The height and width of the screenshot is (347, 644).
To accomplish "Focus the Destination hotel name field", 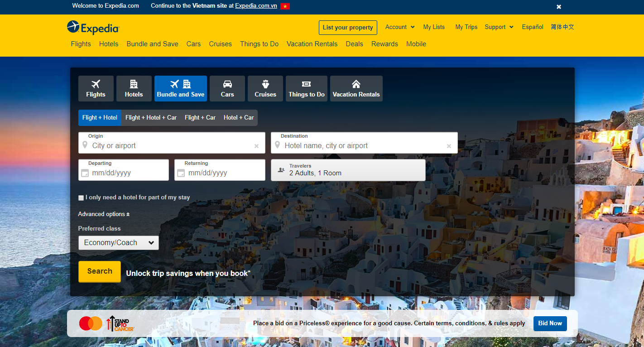I will [x=364, y=143].
